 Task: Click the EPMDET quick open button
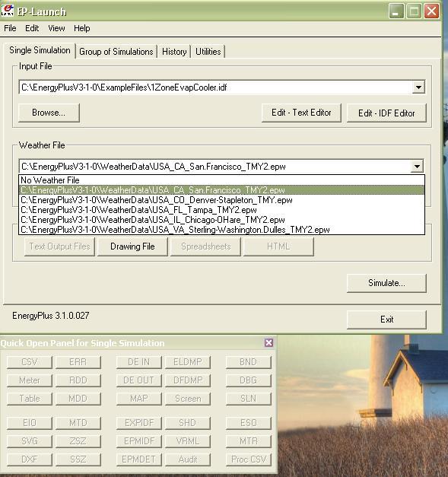pyautogui.click(x=139, y=460)
